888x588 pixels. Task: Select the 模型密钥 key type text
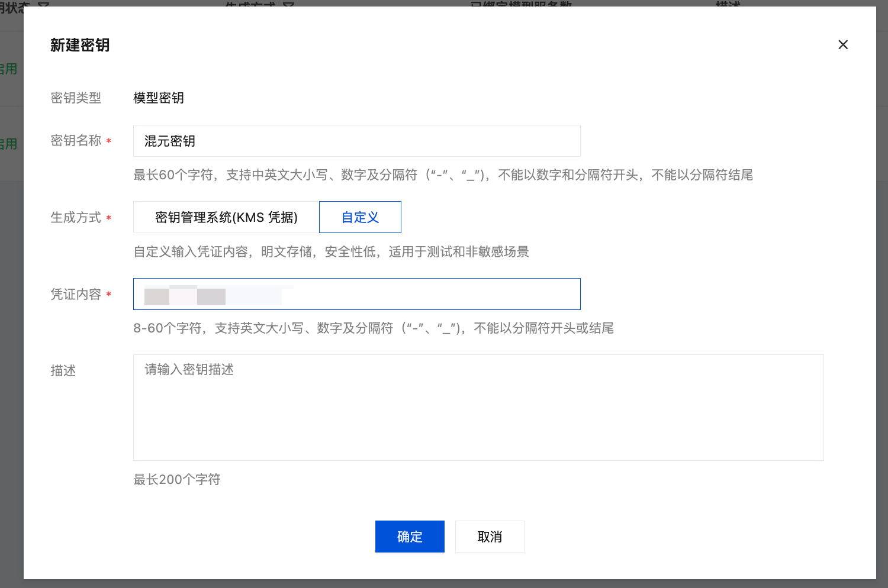[159, 98]
